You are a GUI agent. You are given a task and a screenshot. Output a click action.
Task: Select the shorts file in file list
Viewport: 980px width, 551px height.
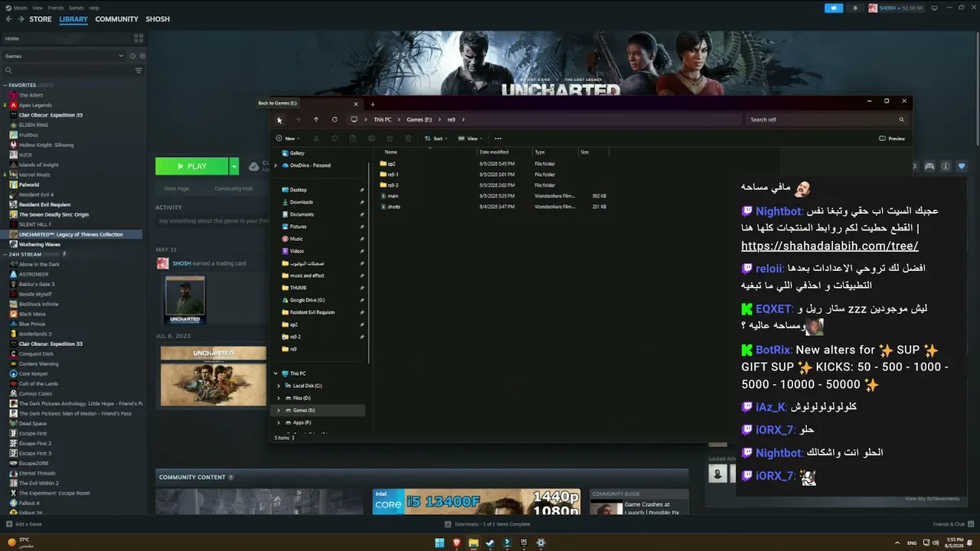pos(394,207)
